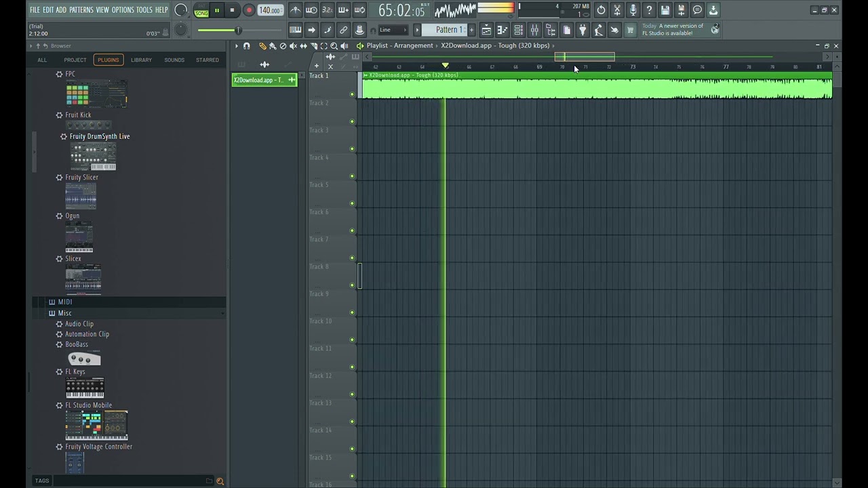
Task: Switch browser to the PROJECT tab
Action: click(x=75, y=60)
